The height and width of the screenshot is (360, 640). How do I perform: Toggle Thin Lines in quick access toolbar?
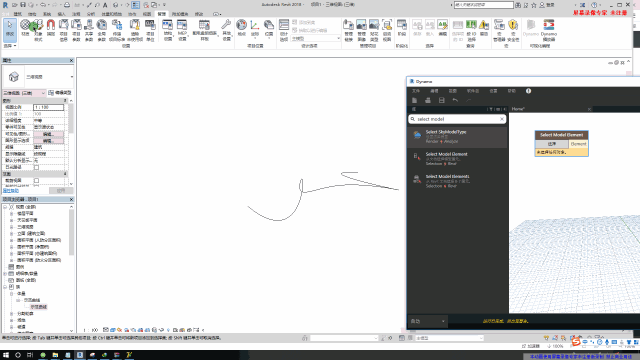coord(136,5)
